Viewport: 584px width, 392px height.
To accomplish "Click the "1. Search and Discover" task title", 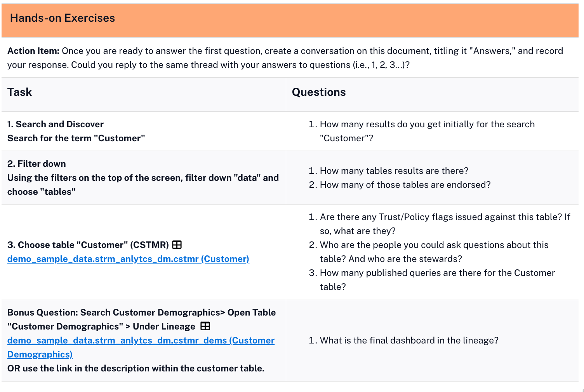I will (56, 124).
